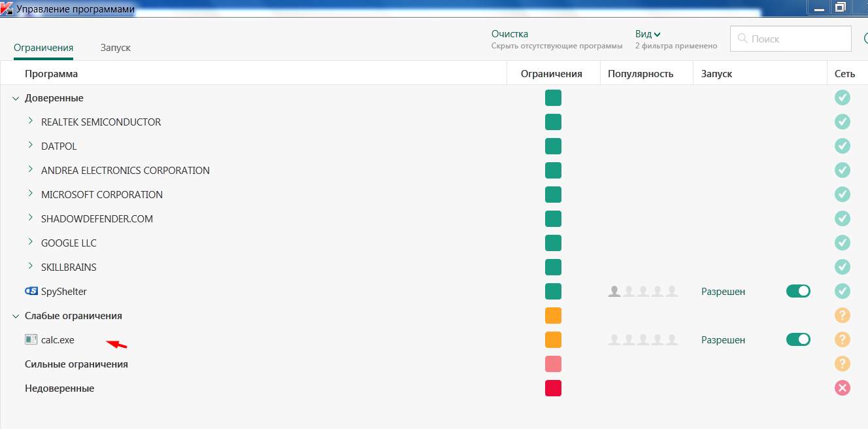Sort by the Ограничения column header
This screenshot has height=429, width=868.
pyautogui.click(x=552, y=74)
